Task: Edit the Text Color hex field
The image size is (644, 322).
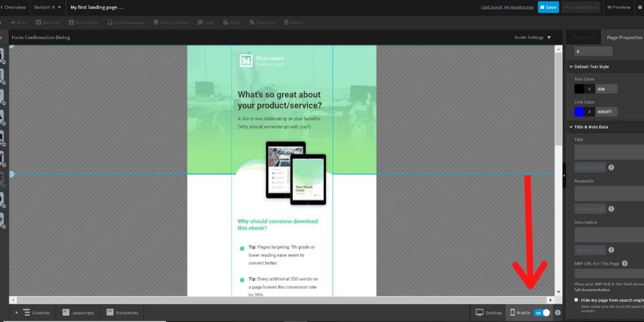Action: tap(606, 89)
